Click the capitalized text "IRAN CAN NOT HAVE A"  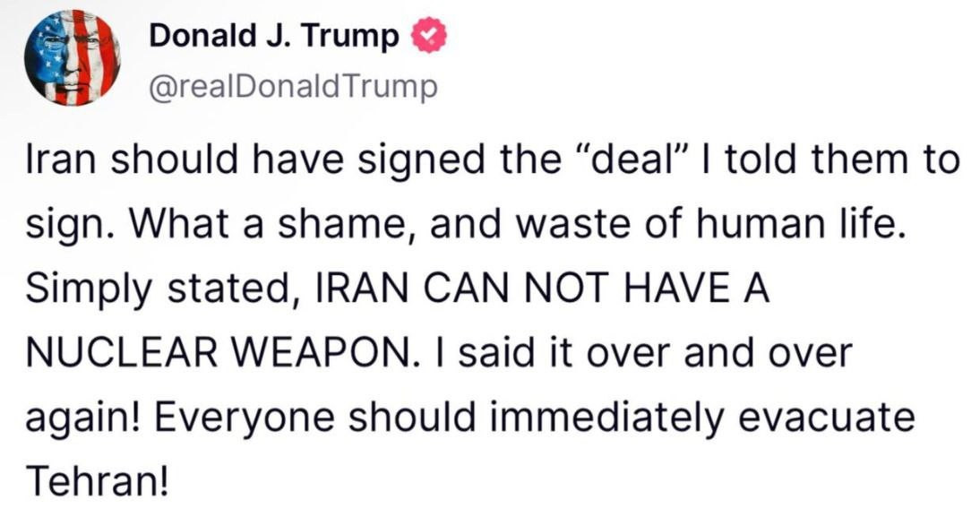tap(543, 289)
